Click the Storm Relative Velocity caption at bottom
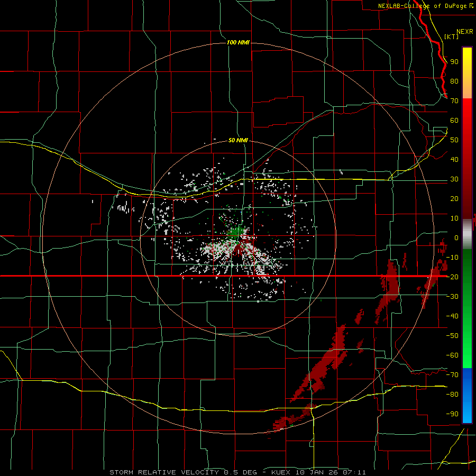The width and height of the screenshot is (476, 476). tap(237, 472)
